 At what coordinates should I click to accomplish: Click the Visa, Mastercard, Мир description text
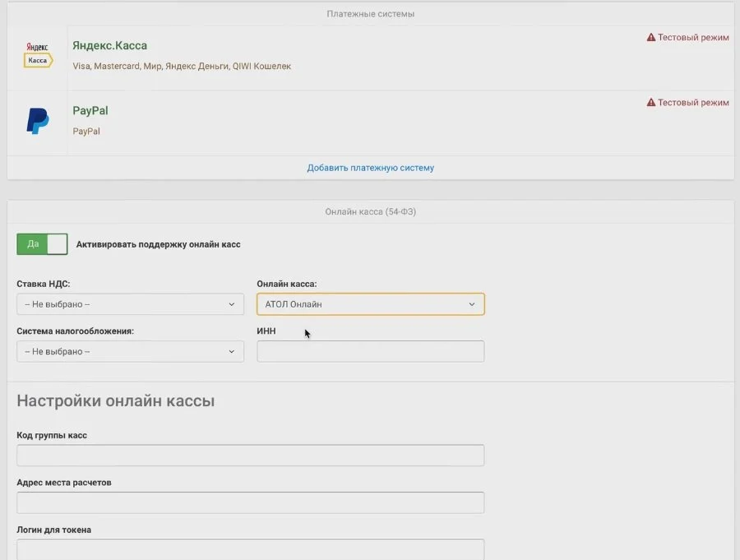182,66
